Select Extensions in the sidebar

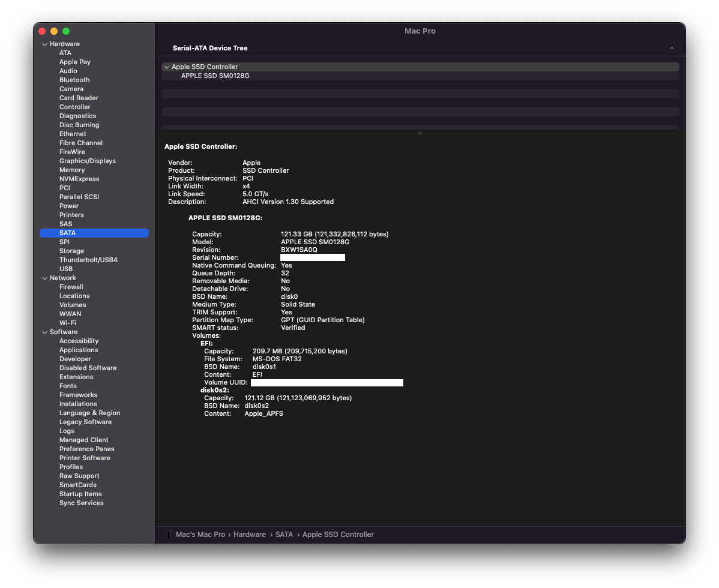(x=76, y=377)
